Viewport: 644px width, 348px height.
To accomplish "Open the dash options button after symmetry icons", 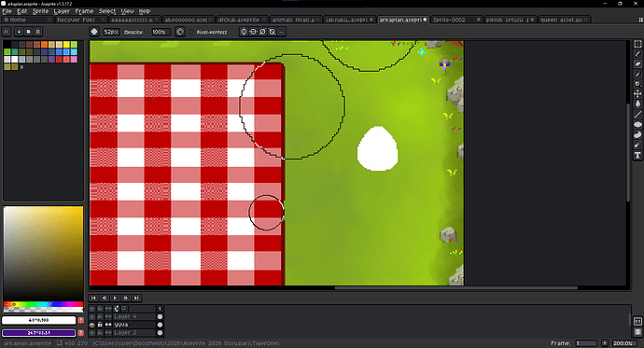I will coord(281,32).
